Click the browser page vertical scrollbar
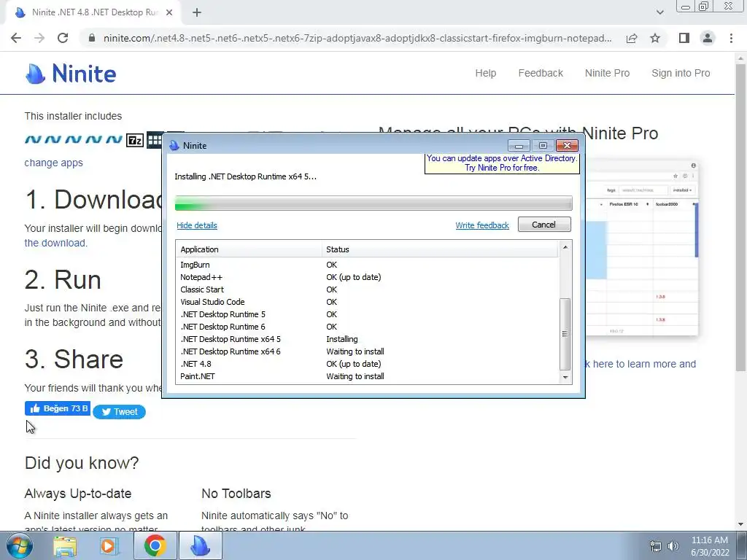The width and height of the screenshot is (747, 560). coord(740,217)
